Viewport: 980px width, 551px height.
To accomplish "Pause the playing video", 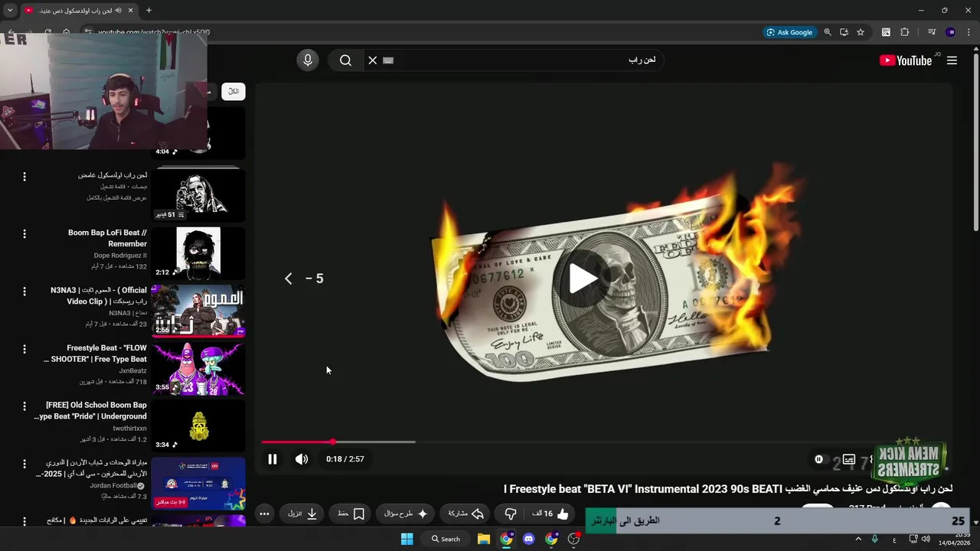I will pyautogui.click(x=272, y=459).
